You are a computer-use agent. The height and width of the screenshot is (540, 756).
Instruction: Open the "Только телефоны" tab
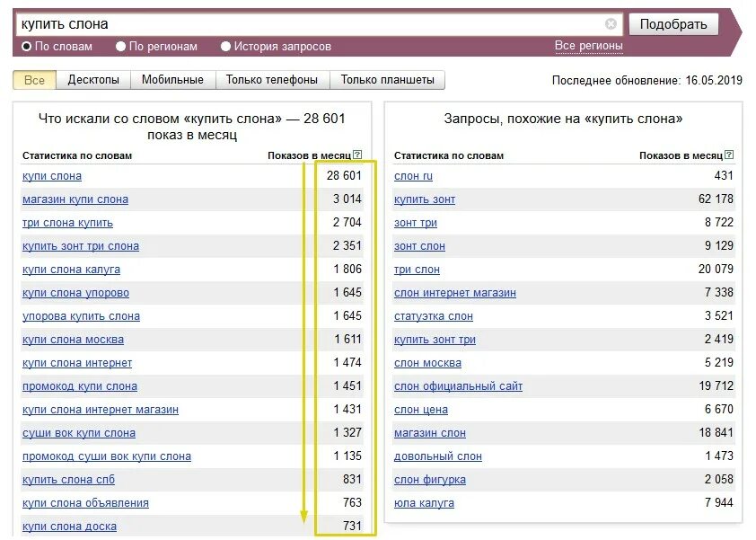[272, 80]
